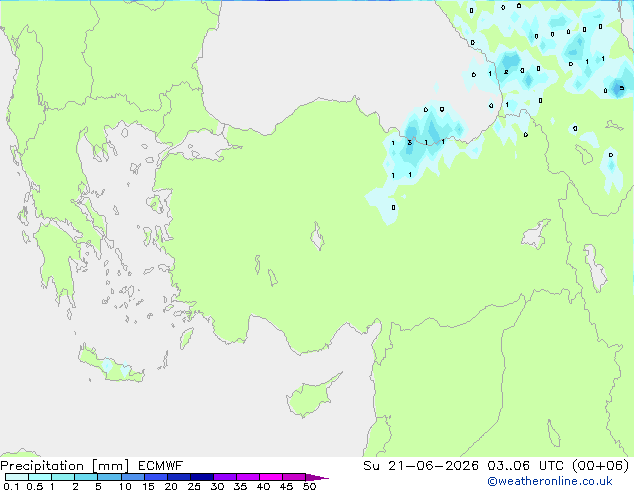
Task: Click the 40–45 mm bright magenta legend swatch
Action: click(x=271, y=477)
